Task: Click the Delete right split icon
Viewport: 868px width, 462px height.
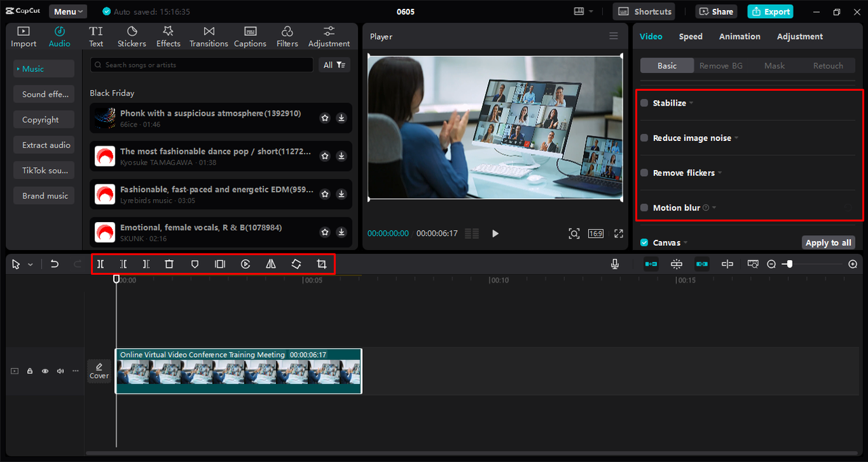Action: click(146, 264)
